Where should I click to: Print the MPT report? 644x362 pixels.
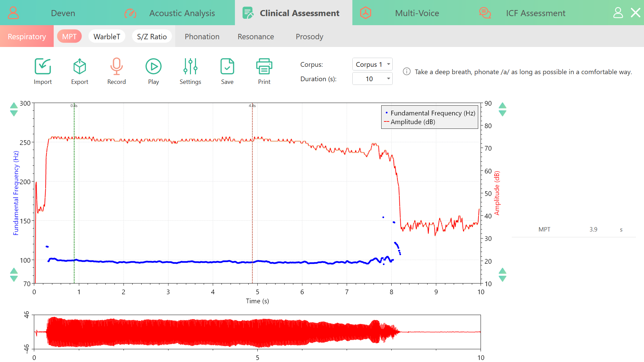[264, 66]
